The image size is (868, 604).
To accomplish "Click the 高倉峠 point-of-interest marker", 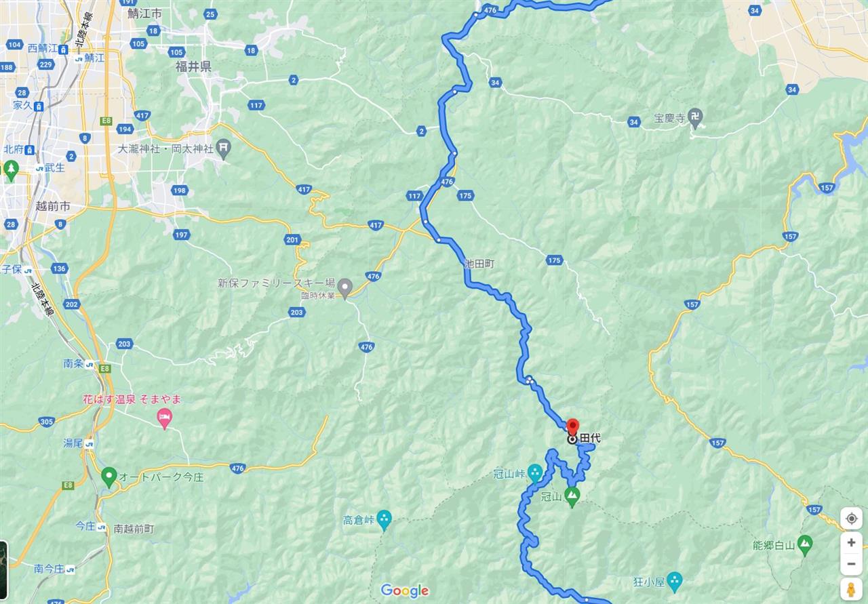I will tap(384, 520).
